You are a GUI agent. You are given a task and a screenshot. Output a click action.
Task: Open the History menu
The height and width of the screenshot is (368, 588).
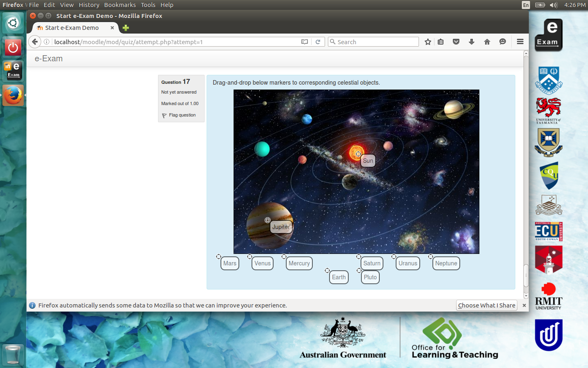tap(89, 5)
